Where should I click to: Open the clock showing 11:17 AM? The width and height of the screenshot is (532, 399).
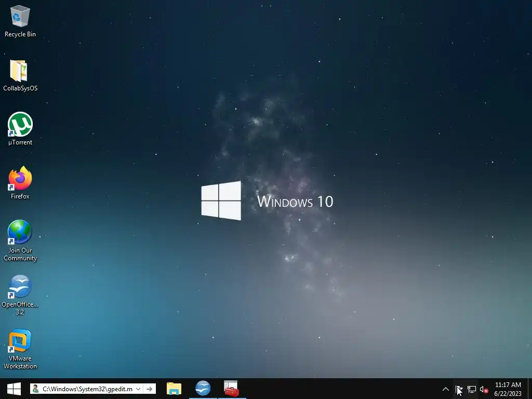coord(508,389)
